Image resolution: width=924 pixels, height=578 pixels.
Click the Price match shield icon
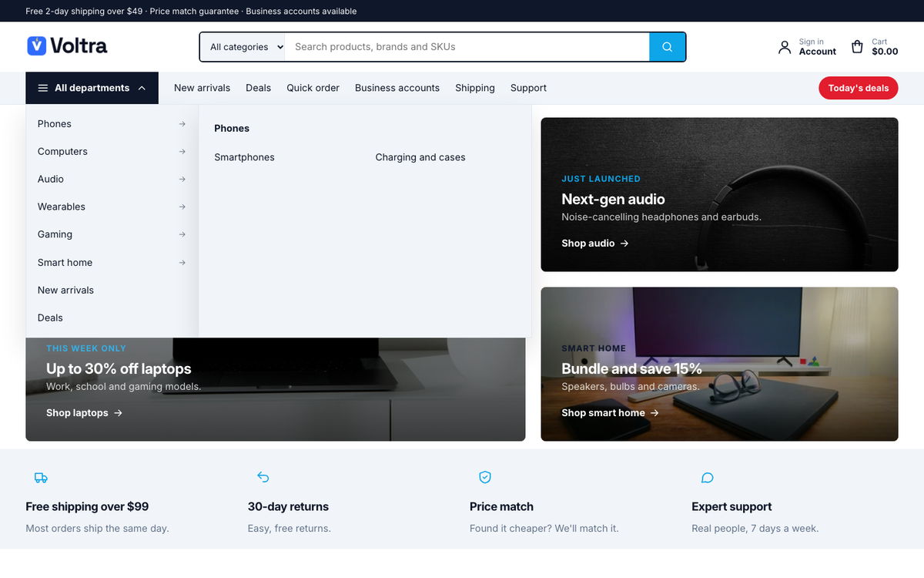[485, 478]
